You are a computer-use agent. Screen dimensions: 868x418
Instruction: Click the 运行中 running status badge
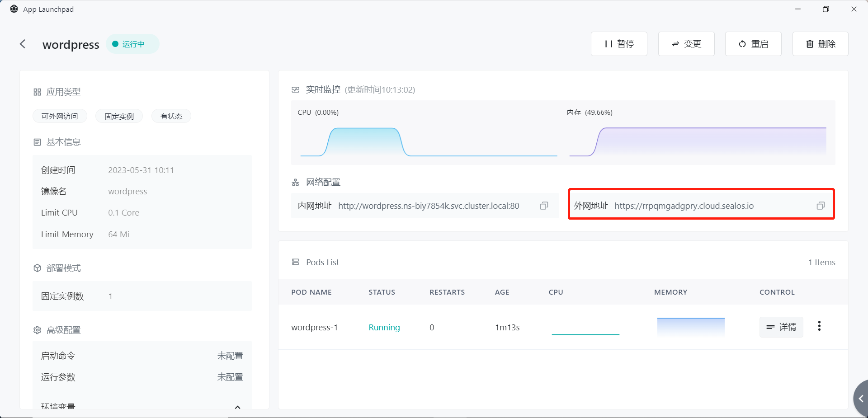[132, 44]
